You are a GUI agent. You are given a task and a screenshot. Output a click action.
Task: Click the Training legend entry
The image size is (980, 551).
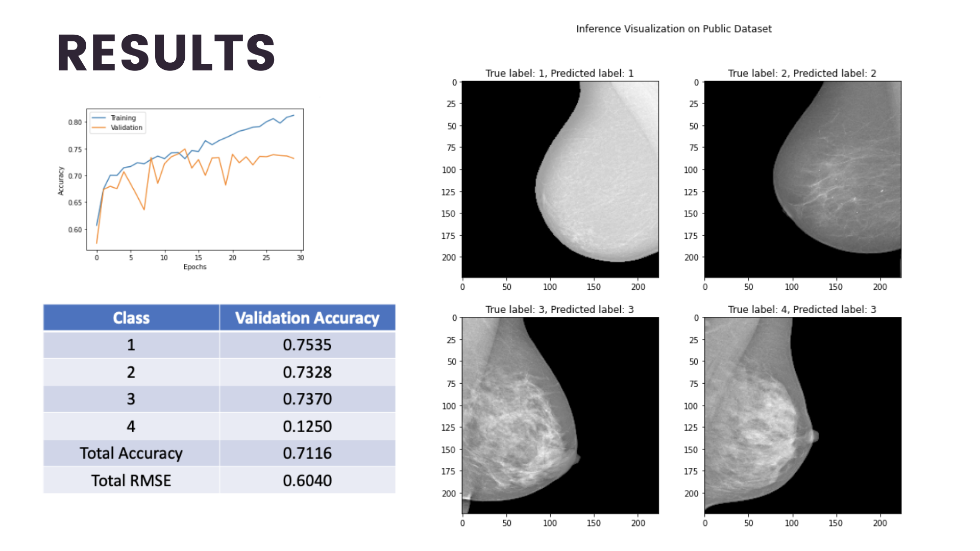123,118
